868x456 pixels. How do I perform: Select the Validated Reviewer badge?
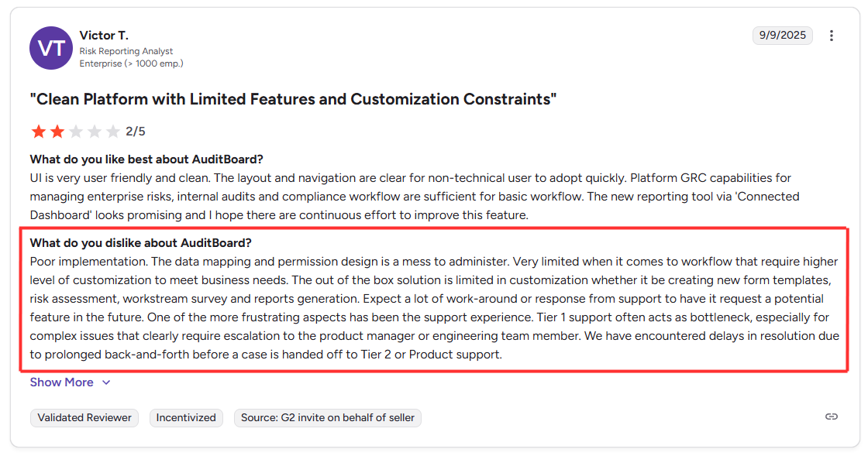(84, 417)
